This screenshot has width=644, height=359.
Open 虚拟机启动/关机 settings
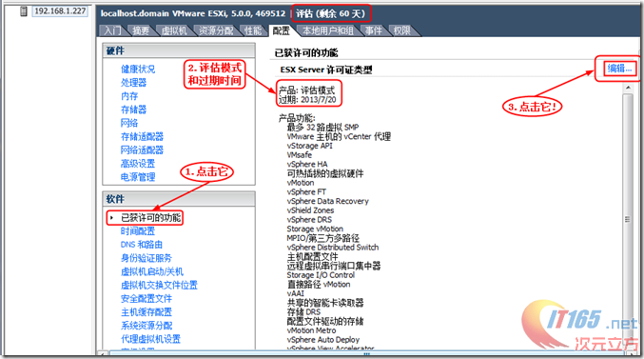point(152,271)
